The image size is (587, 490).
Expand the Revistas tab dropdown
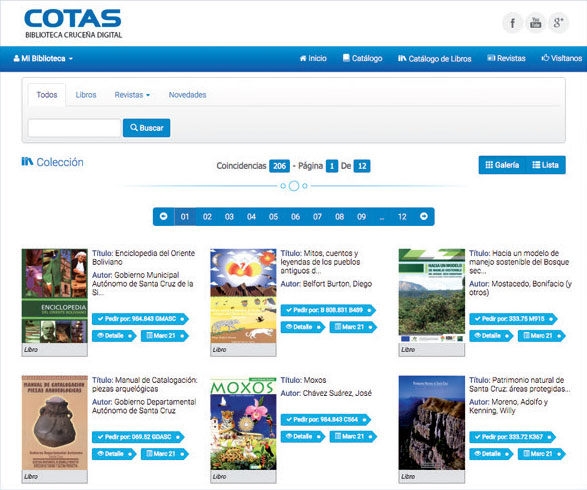pyautogui.click(x=132, y=95)
